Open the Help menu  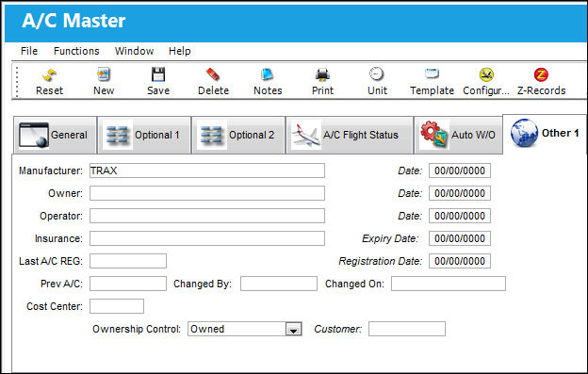tap(180, 51)
